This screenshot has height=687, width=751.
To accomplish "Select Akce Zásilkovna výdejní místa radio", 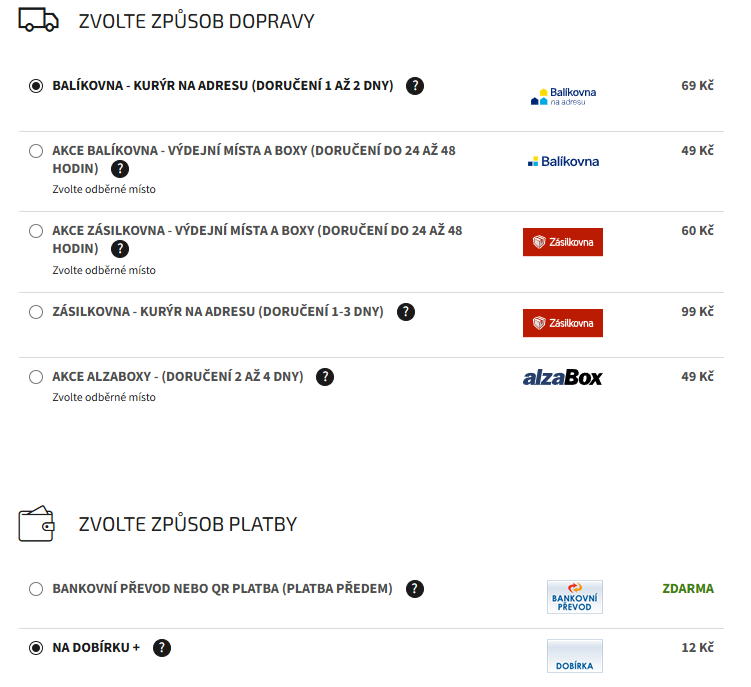I will (x=36, y=231).
